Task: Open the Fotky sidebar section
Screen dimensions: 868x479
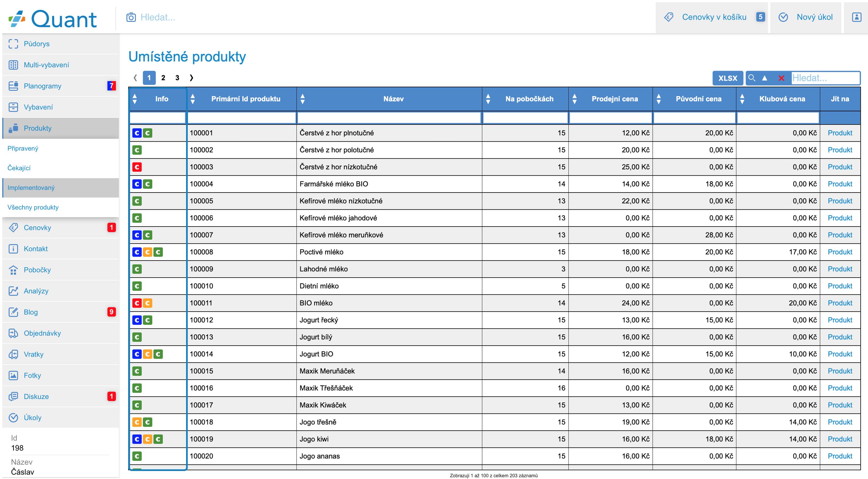Action: click(61, 375)
